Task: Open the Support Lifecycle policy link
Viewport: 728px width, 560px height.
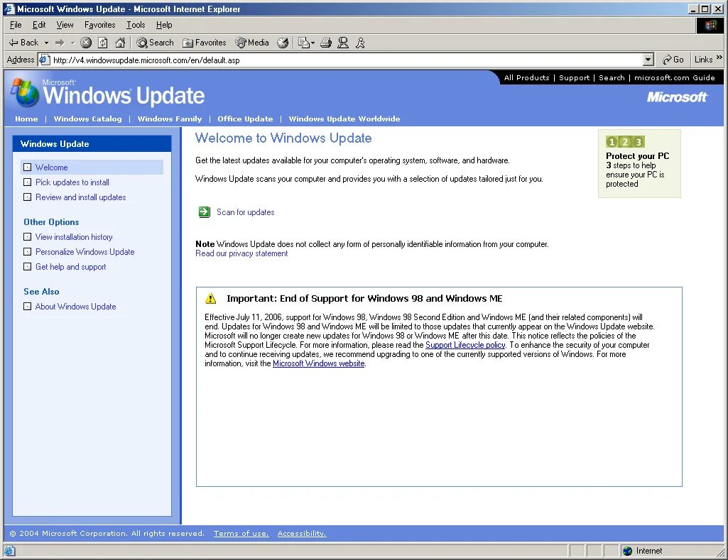Action: [465, 345]
